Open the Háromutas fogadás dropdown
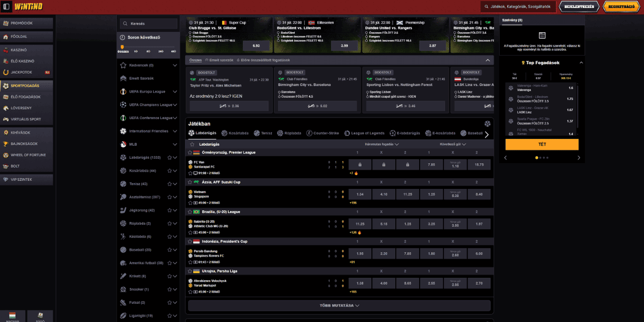The height and width of the screenshot is (322, 644). pyautogui.click(x=382, y=144)
